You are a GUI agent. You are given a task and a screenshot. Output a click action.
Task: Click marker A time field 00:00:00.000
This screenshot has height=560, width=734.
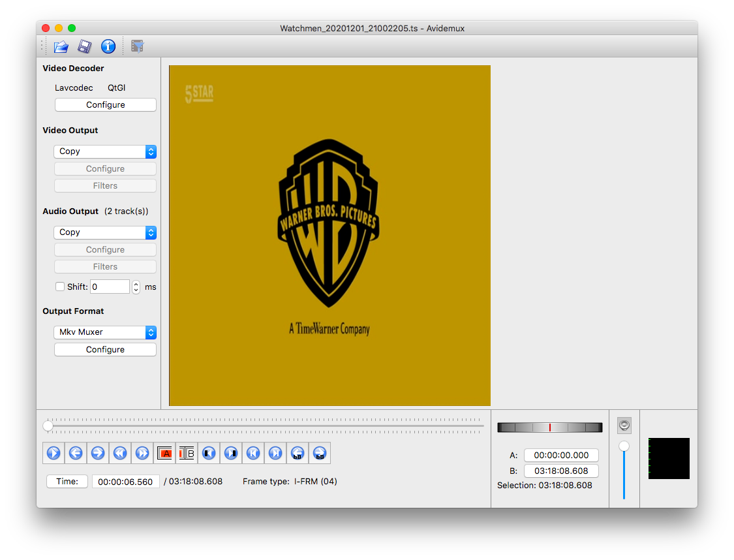coord(561,455)
